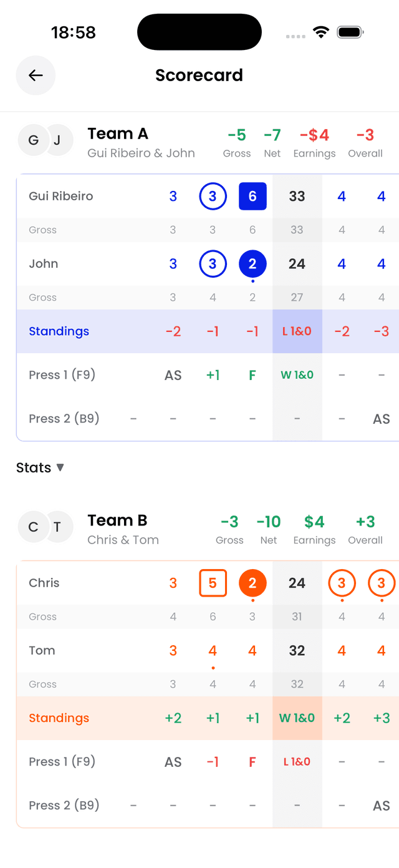This screenshot has height=868, width=399.
Task: Tap Chris's orange filled 2 score
Action: click(x=252, y=583)
